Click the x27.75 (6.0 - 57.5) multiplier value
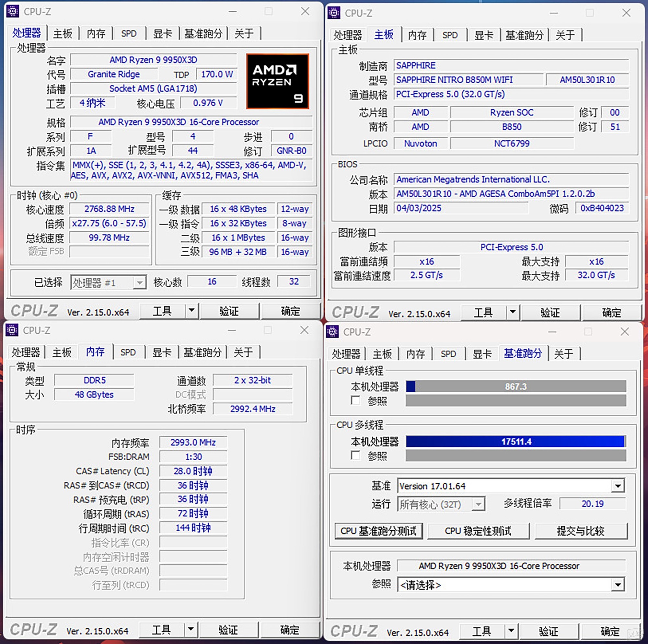The height and width of the screenshot is (644, 648). (x=109, y=224)
